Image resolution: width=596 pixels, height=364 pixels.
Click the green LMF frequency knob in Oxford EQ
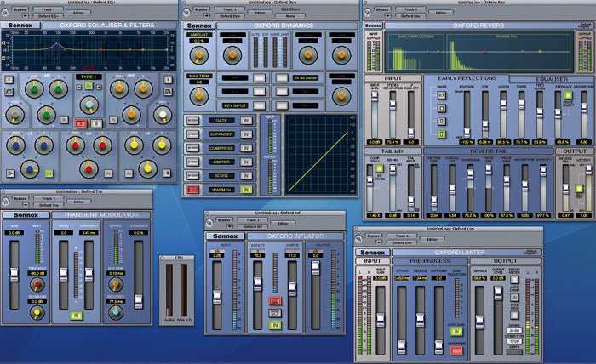click(x=34, y=89)
